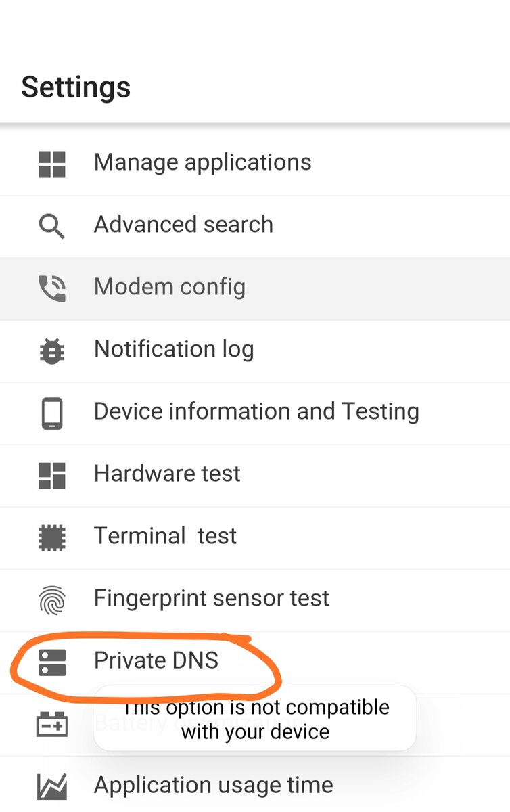Tap the battery icon in the list
This screenshot has height=812, width=510.
(x=52, y=725)
